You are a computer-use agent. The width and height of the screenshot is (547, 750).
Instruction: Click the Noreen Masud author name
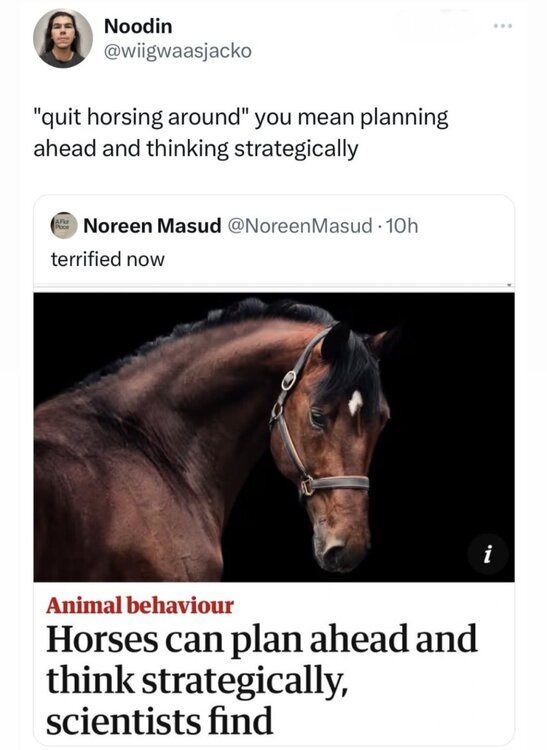(152, 225)
